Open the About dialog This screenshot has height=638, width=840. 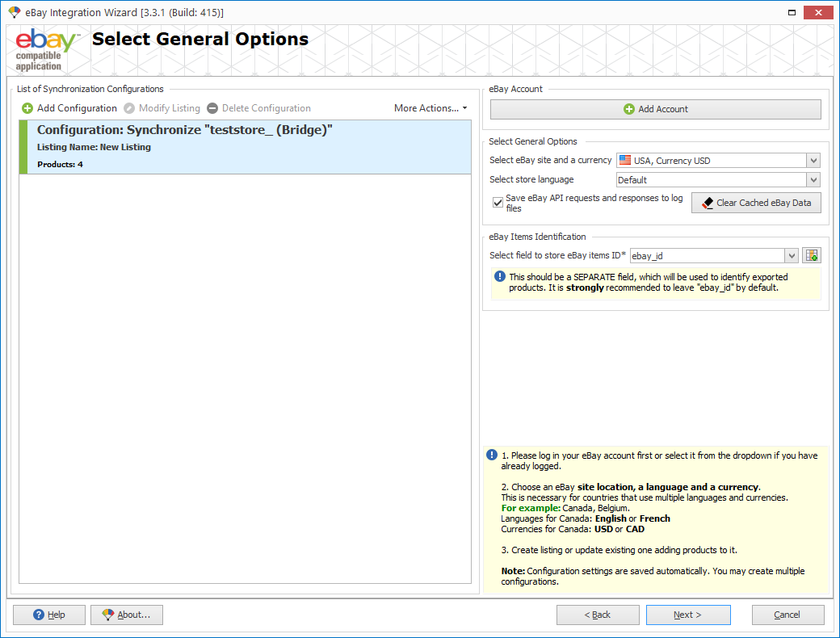pos(127,615)
